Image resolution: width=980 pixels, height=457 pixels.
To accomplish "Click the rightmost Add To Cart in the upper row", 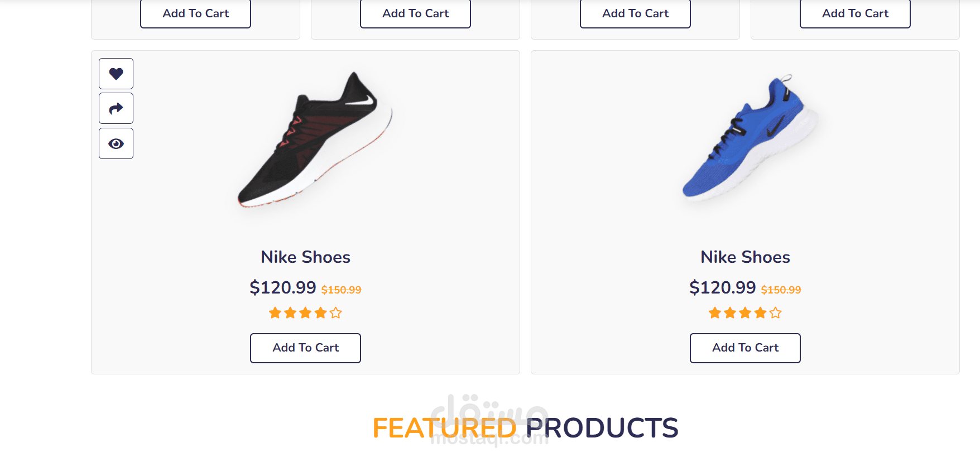I will click(855, 13).
